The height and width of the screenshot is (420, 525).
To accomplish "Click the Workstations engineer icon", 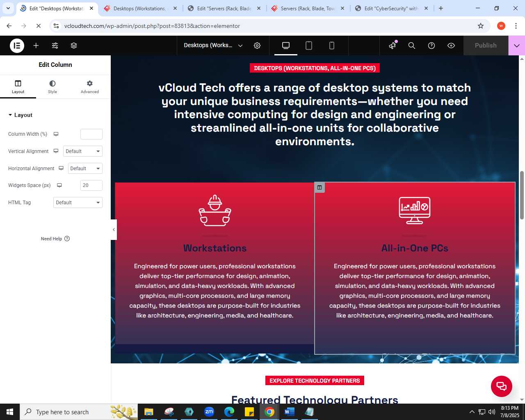I will [x=215, y=210].
